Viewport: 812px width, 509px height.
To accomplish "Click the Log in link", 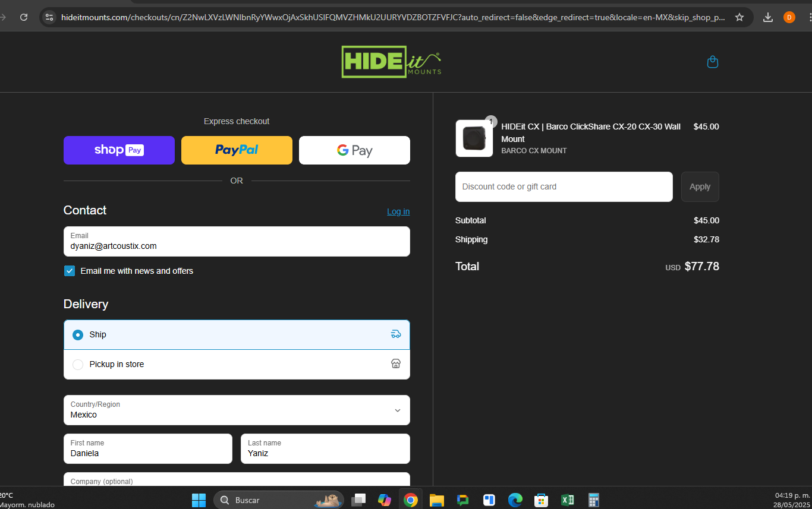I will coord(398,211).
